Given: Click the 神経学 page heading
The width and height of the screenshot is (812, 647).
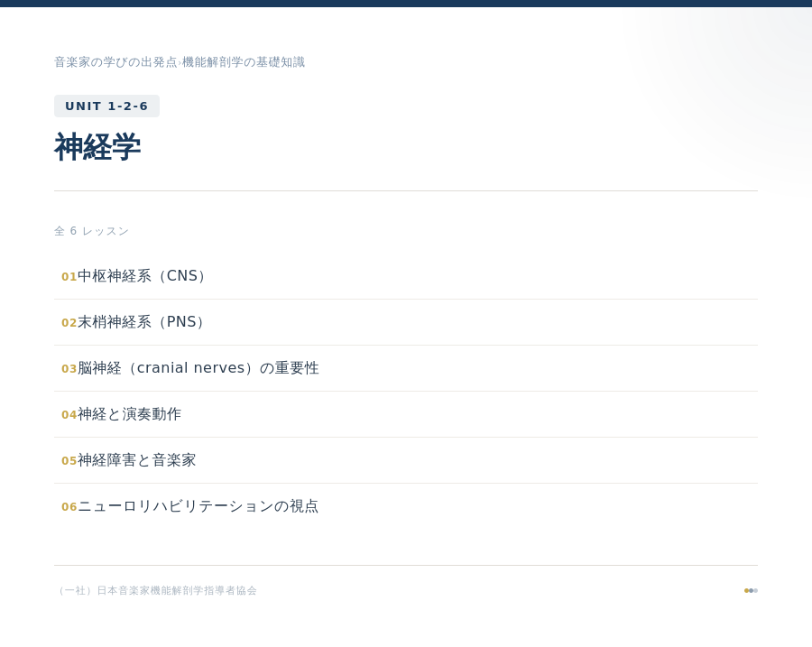Looking at the screenshot, I should tap(97, 147).
